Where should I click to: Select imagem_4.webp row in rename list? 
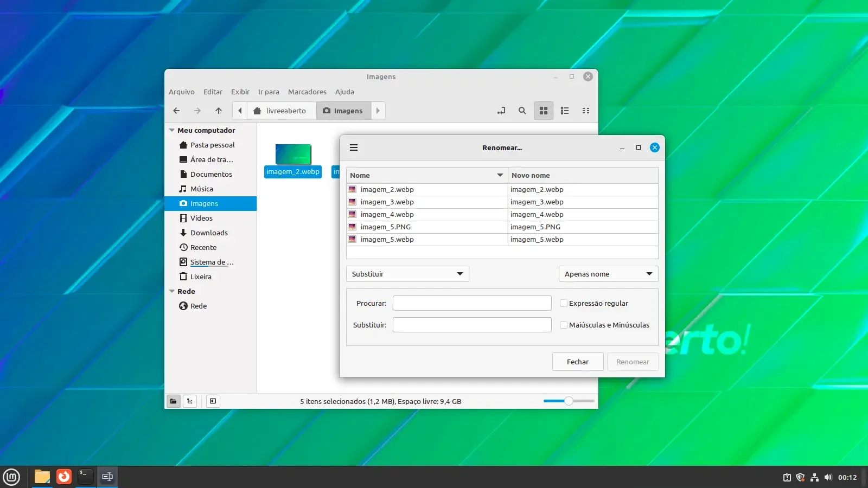point(502,214)
